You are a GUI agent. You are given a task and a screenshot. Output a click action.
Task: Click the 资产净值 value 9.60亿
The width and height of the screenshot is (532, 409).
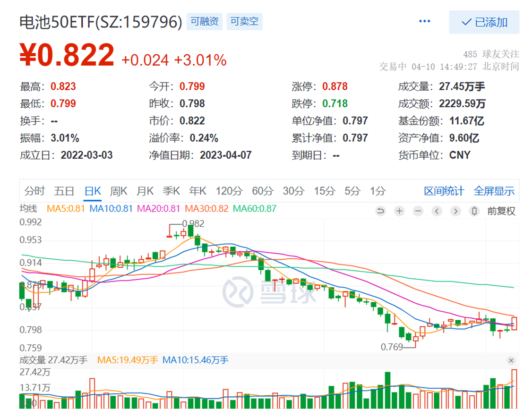(464, 138)
